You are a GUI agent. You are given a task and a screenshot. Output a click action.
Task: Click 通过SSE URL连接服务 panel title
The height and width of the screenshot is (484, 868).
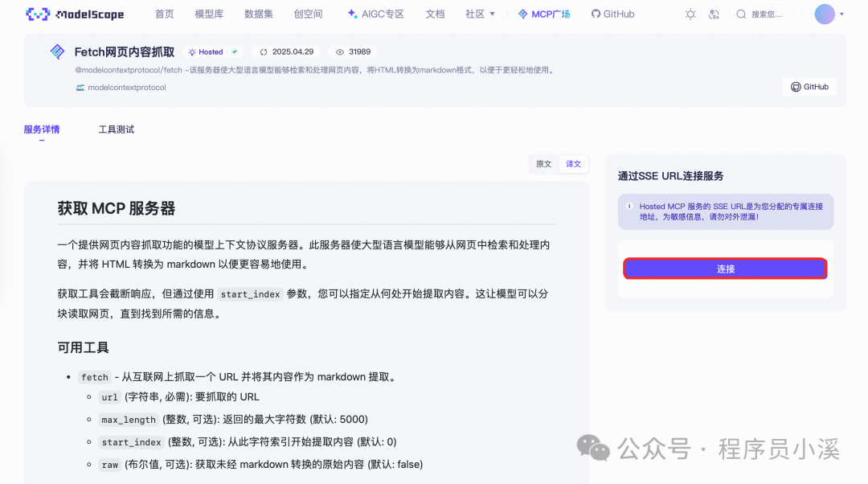[x=670, y=176]
